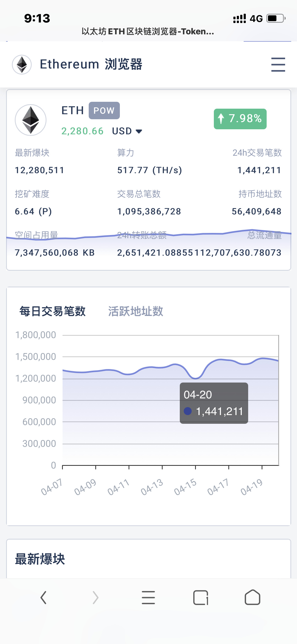Open the browser tabs switcher
This screenshot has width=297, height=644.
click(201, 597)
